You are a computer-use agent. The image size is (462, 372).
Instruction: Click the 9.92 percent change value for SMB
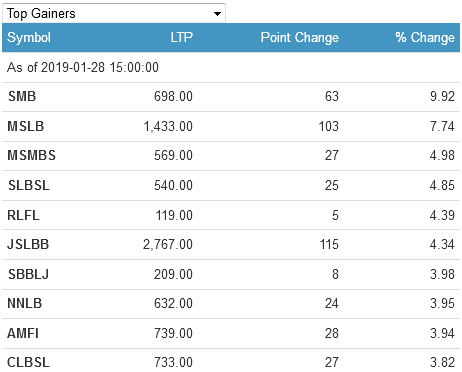442,97
